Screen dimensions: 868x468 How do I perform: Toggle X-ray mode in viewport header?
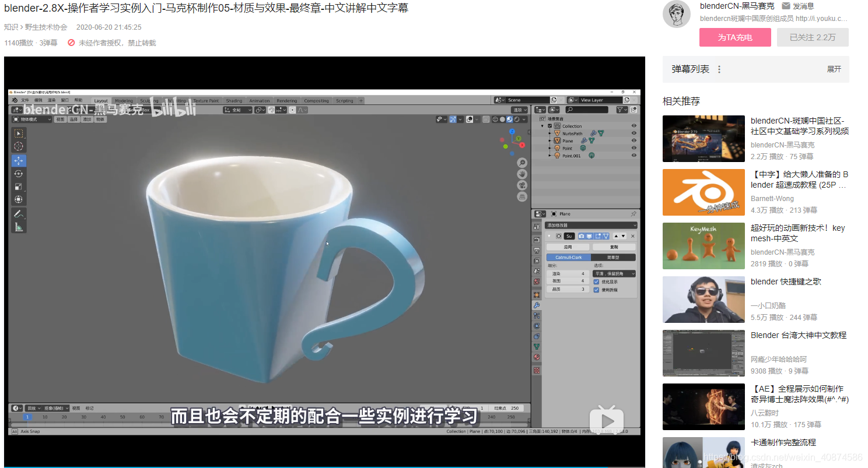tap(486, 119)
